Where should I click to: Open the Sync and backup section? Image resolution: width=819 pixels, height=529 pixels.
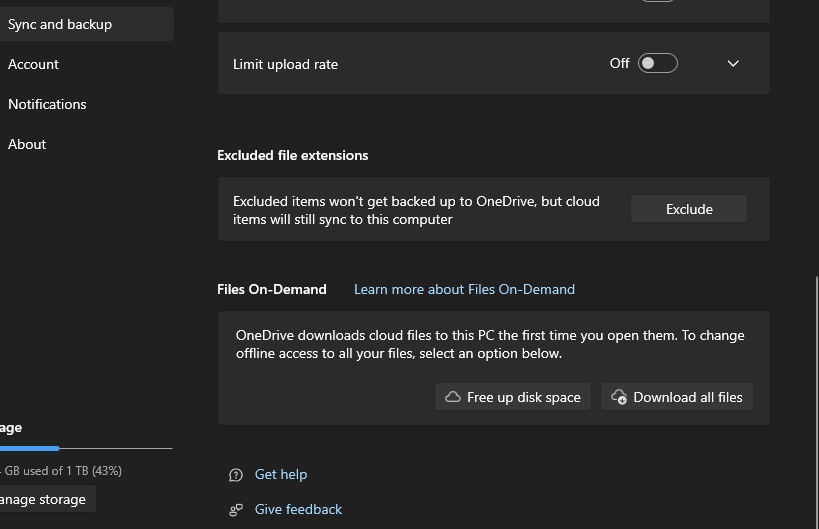coord(87,24)
